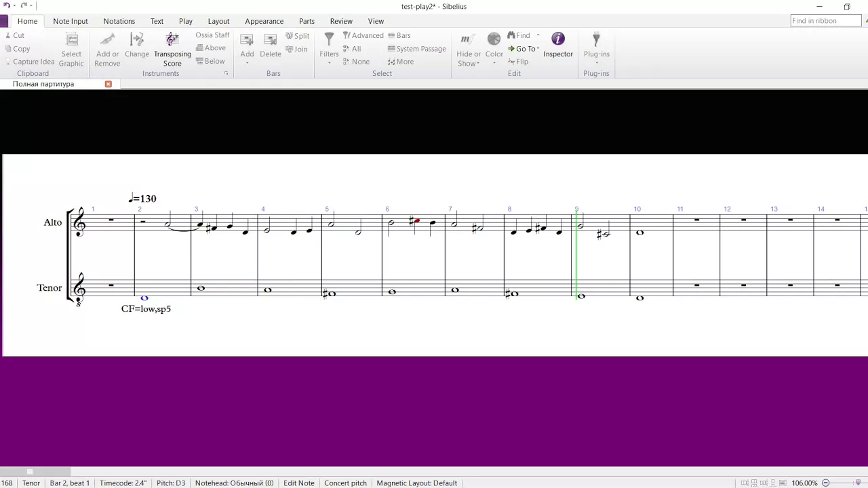Open the Instruments group dialog launcher
The height and width of the screenshot is (488, 868).
226,73
